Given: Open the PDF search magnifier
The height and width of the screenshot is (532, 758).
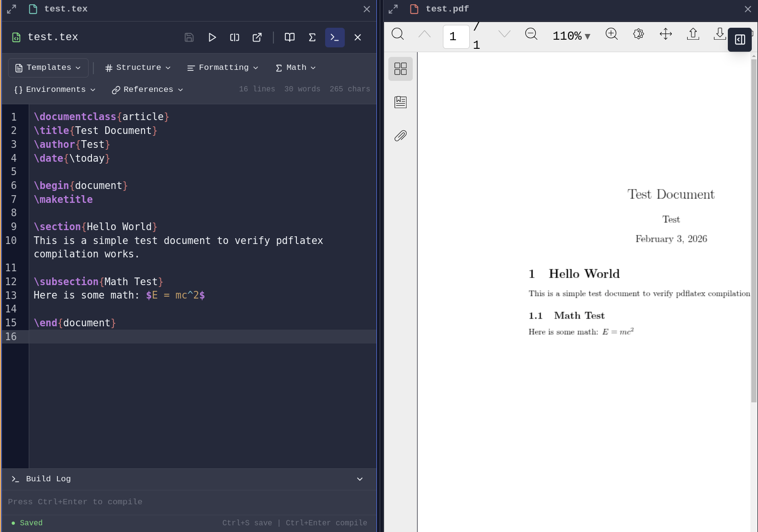Looking at the screenshot, I should (x=398, y=34).
